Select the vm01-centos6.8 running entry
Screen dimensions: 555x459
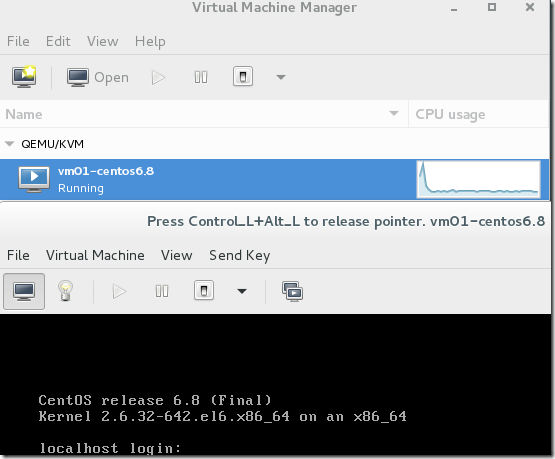(275, 180)
